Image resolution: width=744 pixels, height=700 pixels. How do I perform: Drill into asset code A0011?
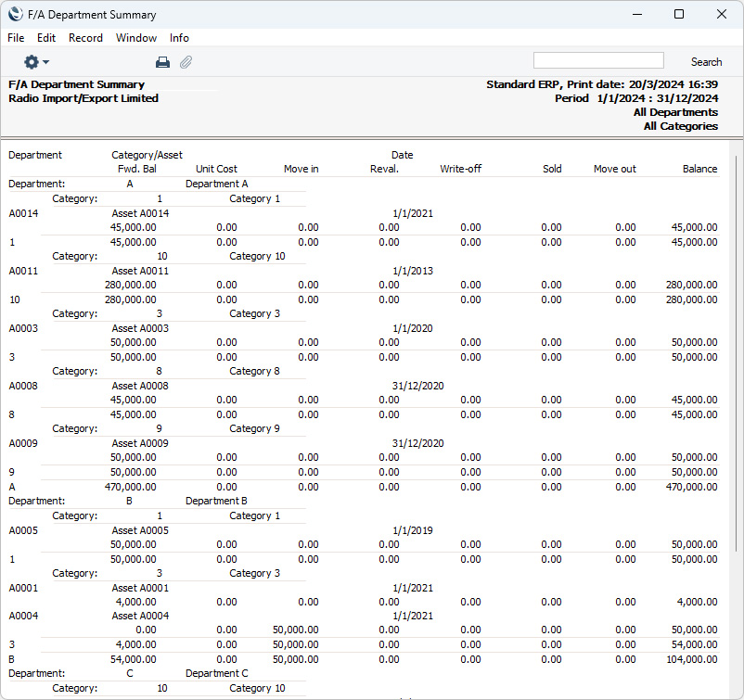point(23,271)
